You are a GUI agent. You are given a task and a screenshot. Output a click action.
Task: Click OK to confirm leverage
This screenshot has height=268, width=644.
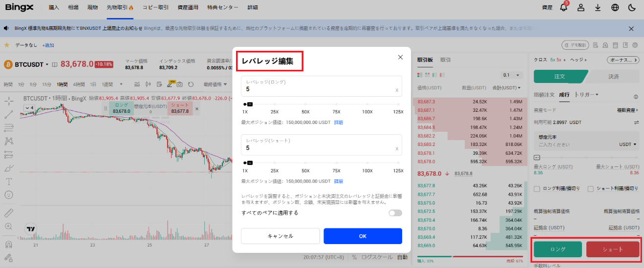pos(363,236)
